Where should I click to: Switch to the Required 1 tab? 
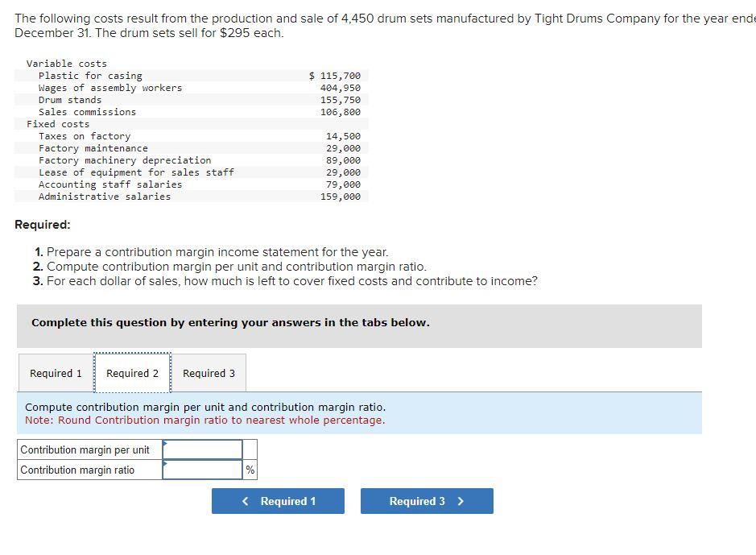[55, 372]
